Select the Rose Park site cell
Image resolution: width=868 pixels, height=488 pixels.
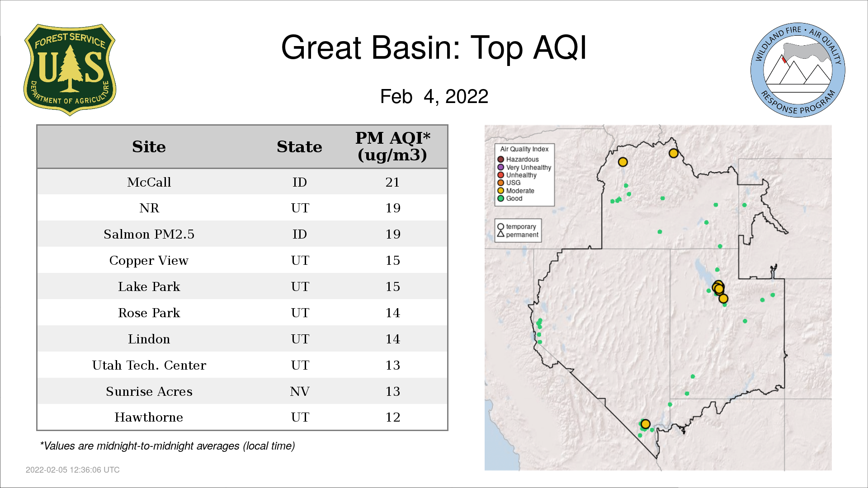(x=149, y=313)
